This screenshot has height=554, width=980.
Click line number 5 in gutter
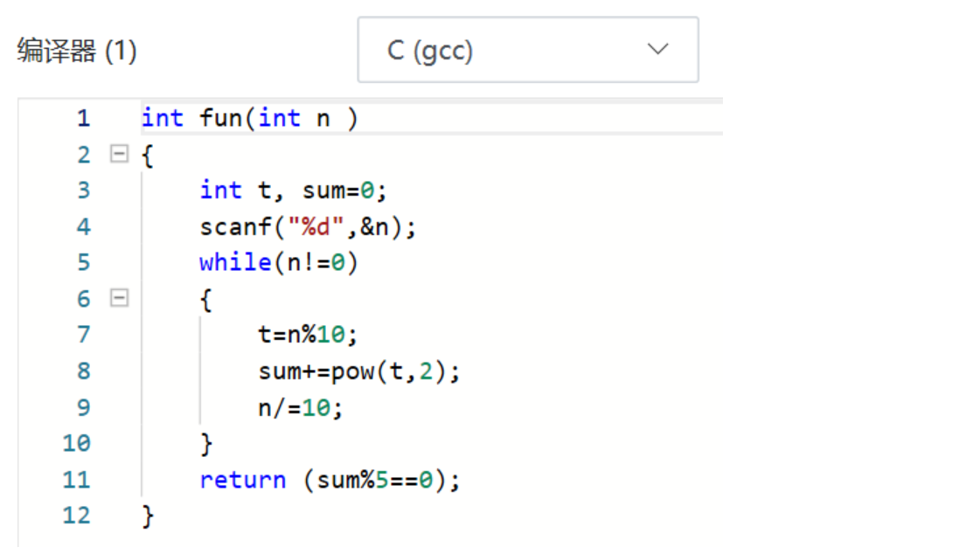(x=84, y=262)
